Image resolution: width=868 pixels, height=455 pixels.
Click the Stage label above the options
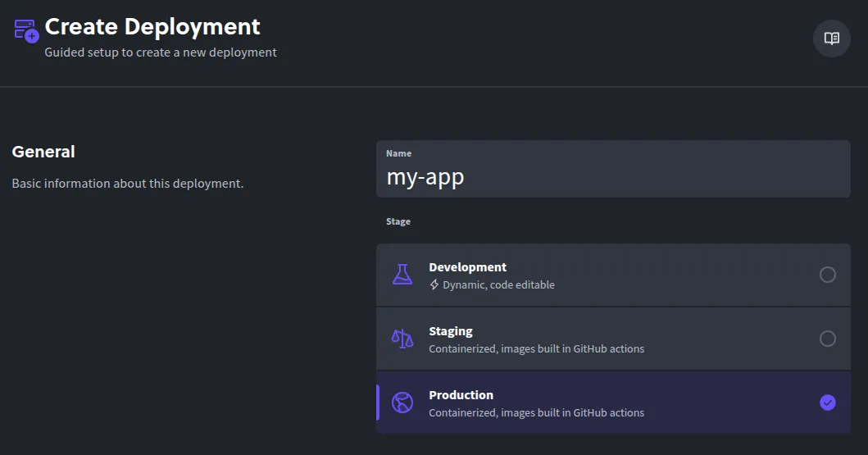coord(398,221)
